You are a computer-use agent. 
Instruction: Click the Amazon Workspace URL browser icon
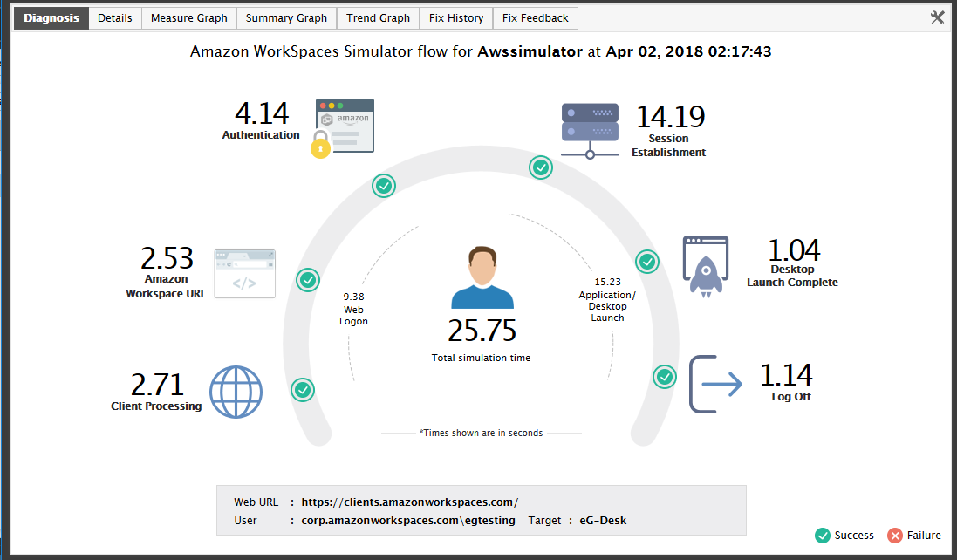pyautogui.click(x=245, y=274)
